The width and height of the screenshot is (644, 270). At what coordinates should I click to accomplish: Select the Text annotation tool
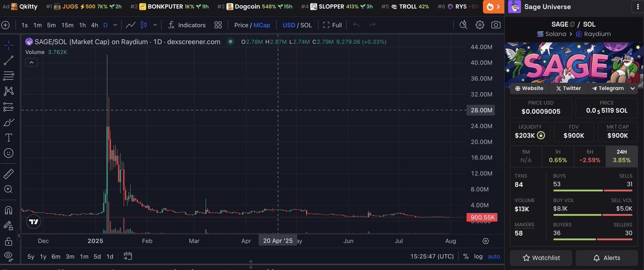[9, 138]
